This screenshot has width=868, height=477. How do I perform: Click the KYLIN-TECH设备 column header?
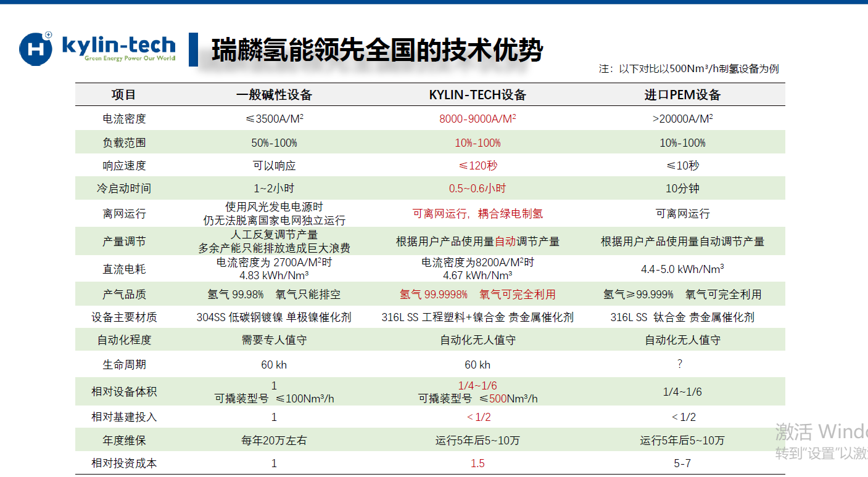(x=477, y=95)
